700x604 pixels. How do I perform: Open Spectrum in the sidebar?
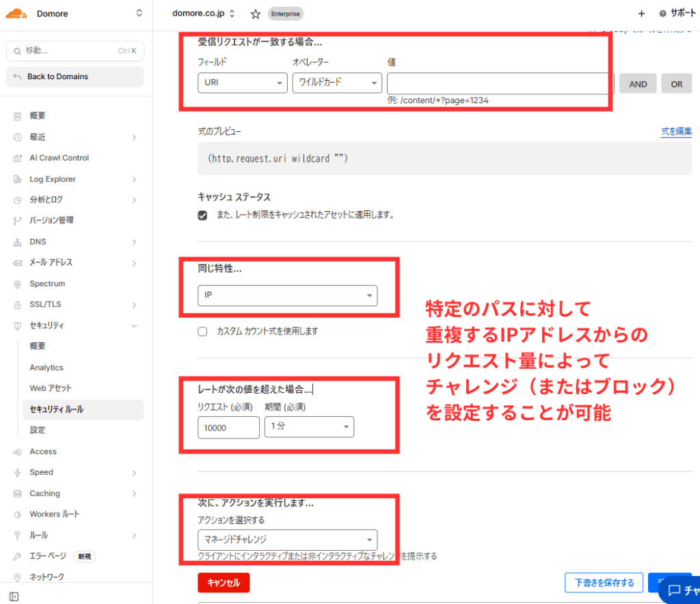click(47, 284)
